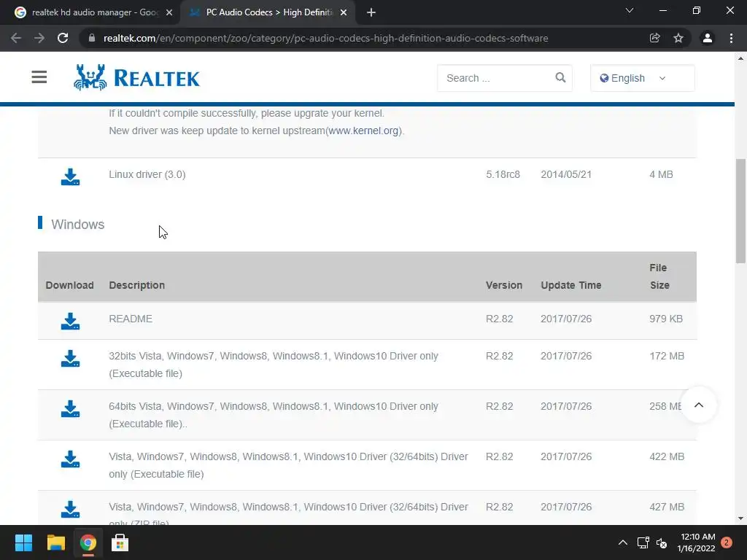Download the README file
This screenshot has height=560, width=747.
(x=70, y=322)
